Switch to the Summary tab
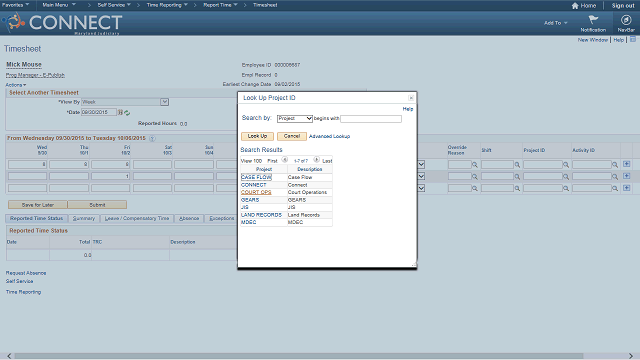Screen dimensions: 640x360 (x=84, y=218)
